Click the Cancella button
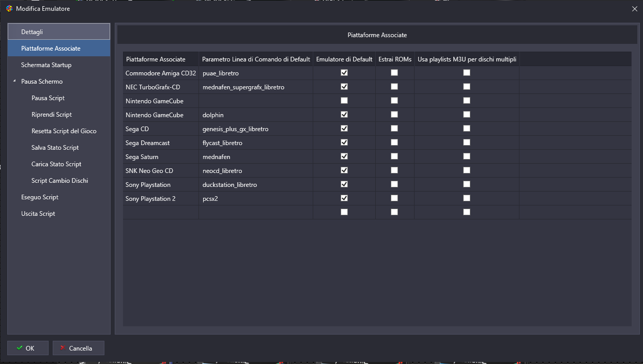Screen dimensions: 643x364 pos(79,348)
